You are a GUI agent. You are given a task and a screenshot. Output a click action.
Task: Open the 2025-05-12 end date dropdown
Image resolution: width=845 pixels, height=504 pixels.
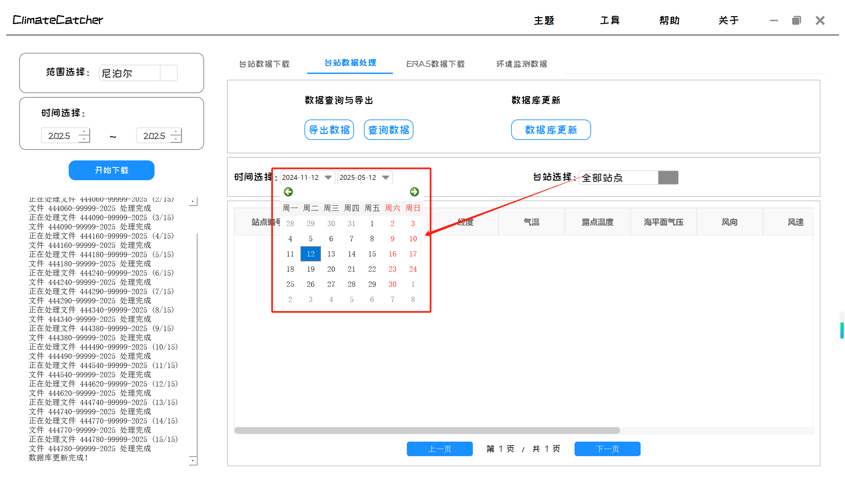385,177
